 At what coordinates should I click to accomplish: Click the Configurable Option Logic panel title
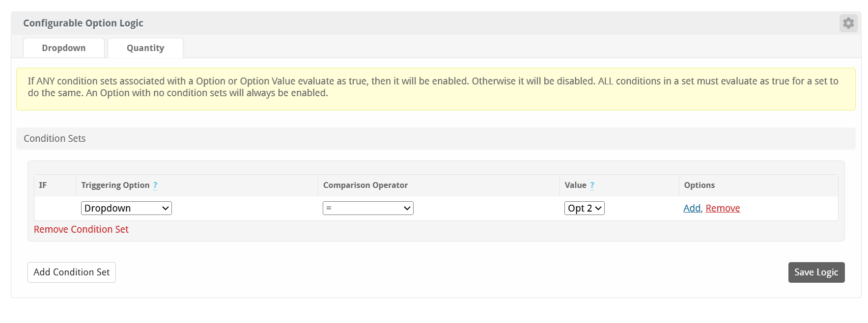(83, 23)
